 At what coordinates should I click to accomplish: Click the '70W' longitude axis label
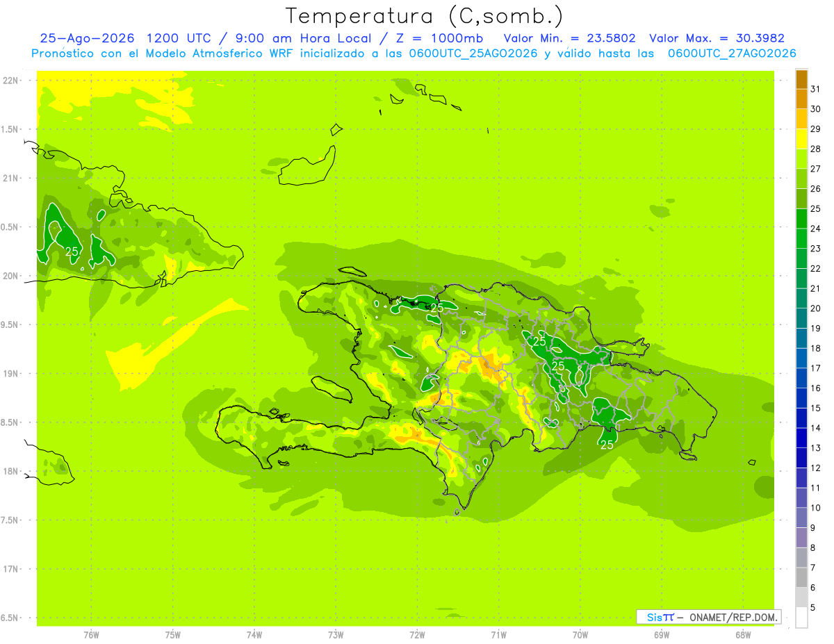580,635
